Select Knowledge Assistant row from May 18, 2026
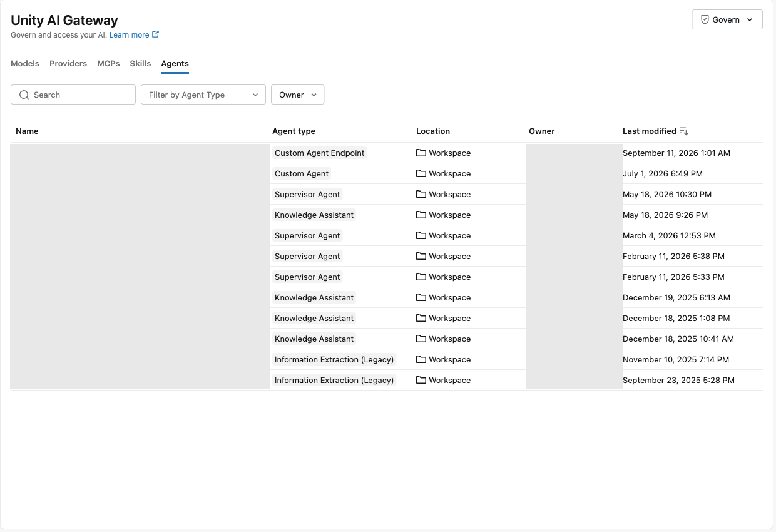 coord(386,215)
